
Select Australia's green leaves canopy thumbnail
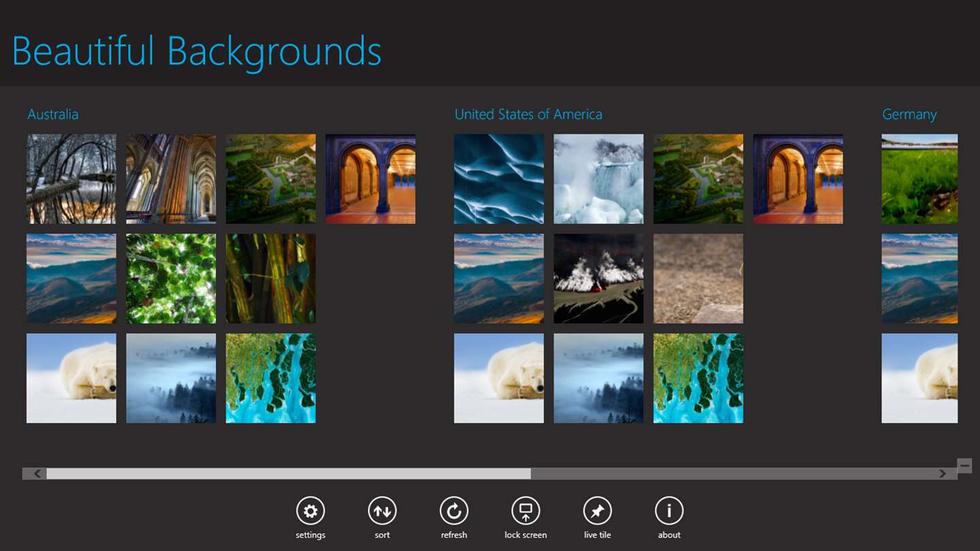[171, 278]
